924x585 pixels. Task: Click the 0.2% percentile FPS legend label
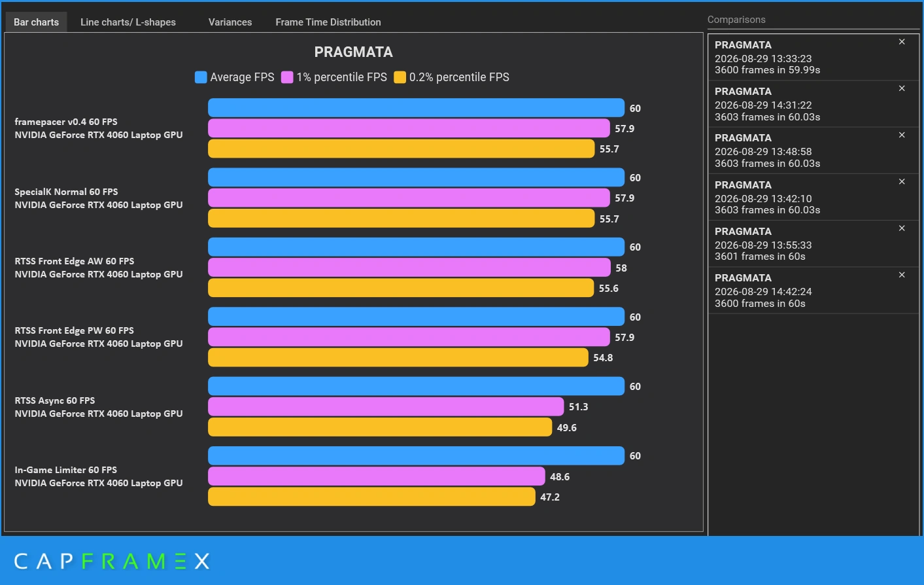click(459, 77)
